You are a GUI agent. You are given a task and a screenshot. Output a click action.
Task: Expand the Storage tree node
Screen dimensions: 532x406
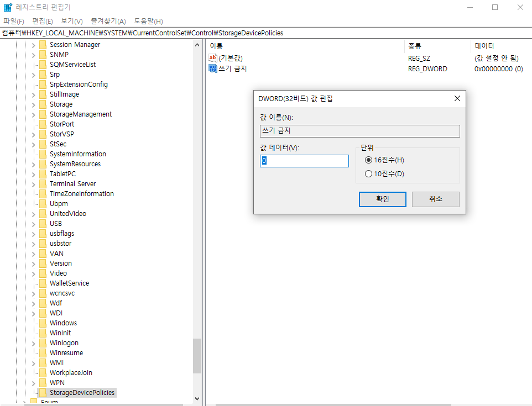(x=33, y=105)
